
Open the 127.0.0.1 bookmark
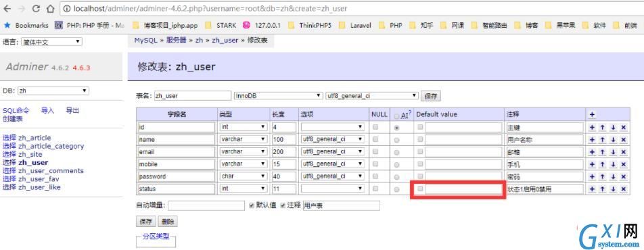pyautogui.click(x=262, y=26)
